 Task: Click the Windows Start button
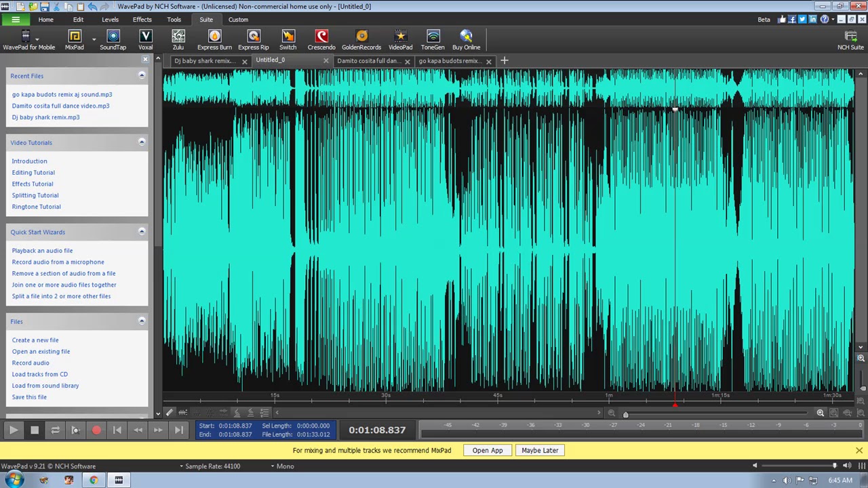point(14,481)
